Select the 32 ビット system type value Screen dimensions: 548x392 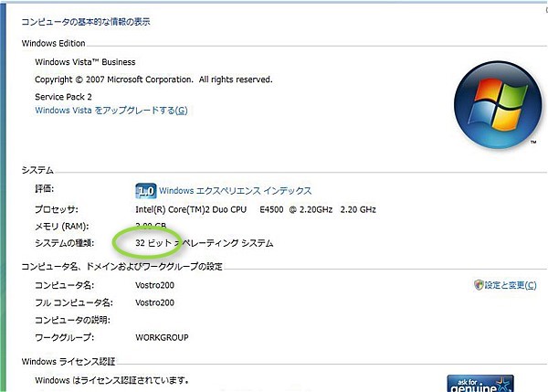[204, 243]
